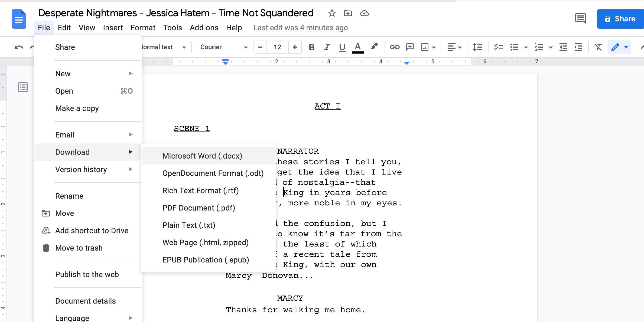Open the Google Docs home icon

19,19
